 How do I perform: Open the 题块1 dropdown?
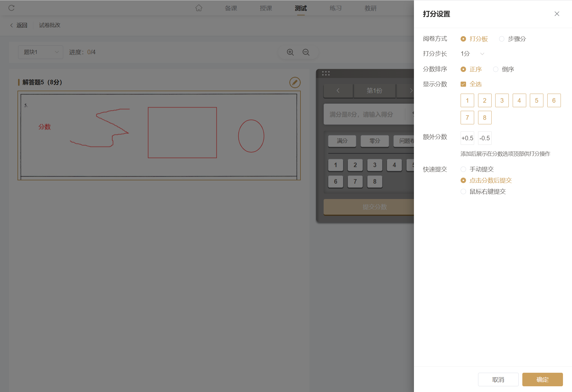point(41,52)
